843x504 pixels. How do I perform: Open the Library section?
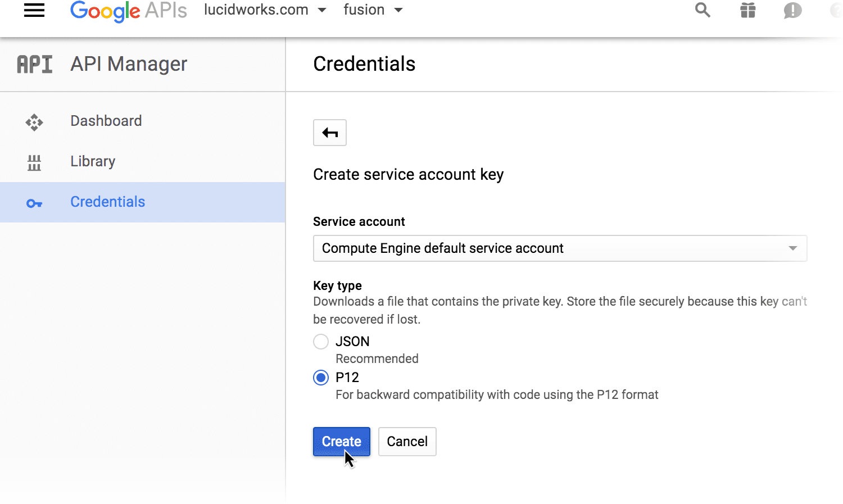93,161
